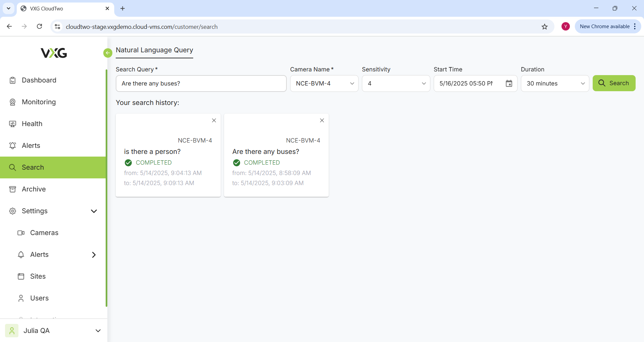Close the 'Are there any buses?' history card

pos(322,120)
